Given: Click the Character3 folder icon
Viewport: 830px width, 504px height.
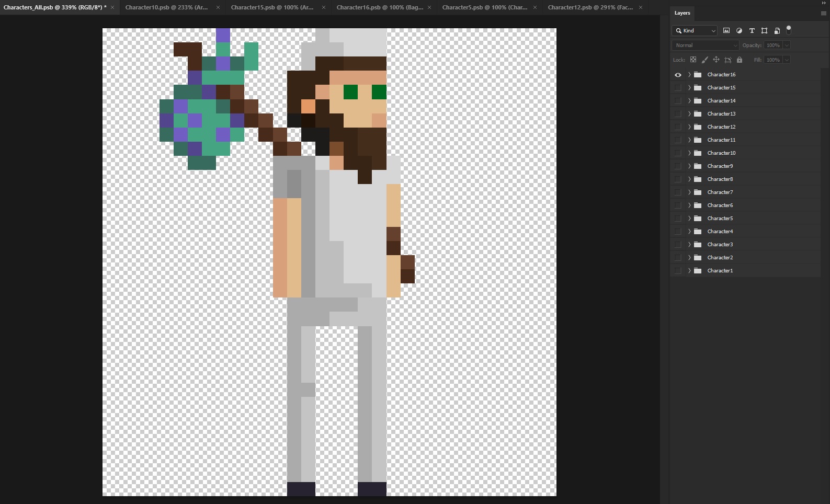Looking at the screenshot, I should [x=698, y=245].
